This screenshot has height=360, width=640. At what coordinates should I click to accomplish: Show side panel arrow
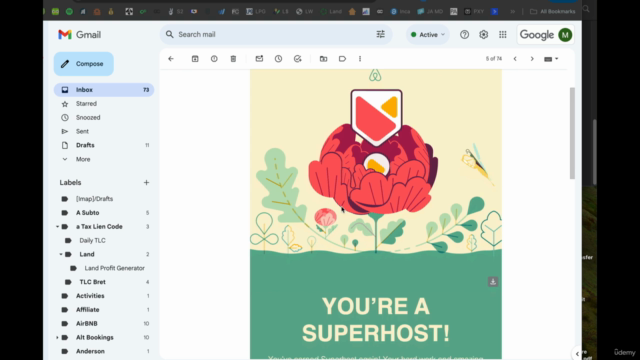click(x=577, y=354)
